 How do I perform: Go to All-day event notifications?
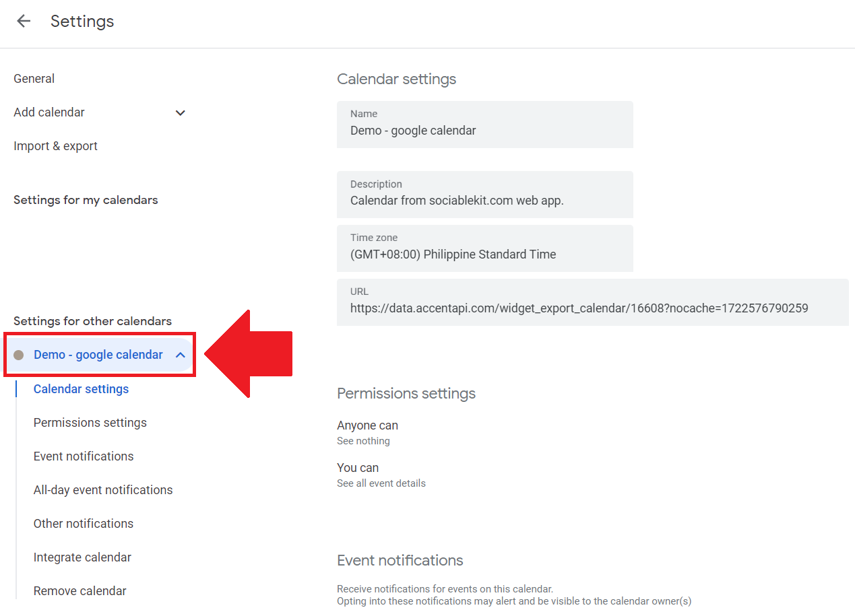tap(103, 490)
